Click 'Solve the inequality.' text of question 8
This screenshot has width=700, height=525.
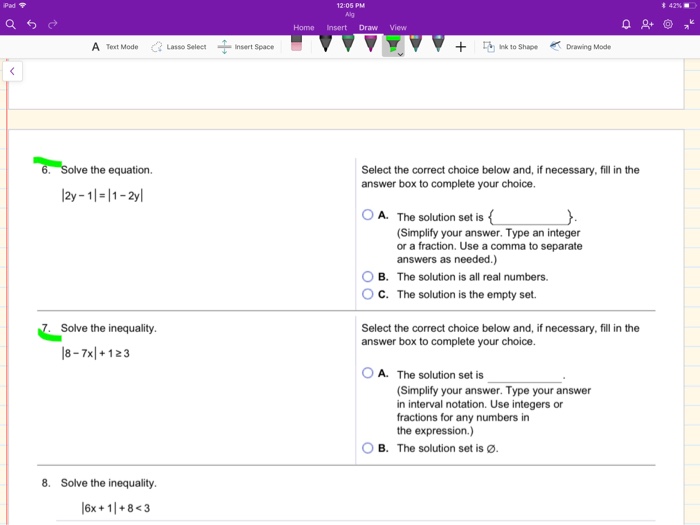point(108,483)
